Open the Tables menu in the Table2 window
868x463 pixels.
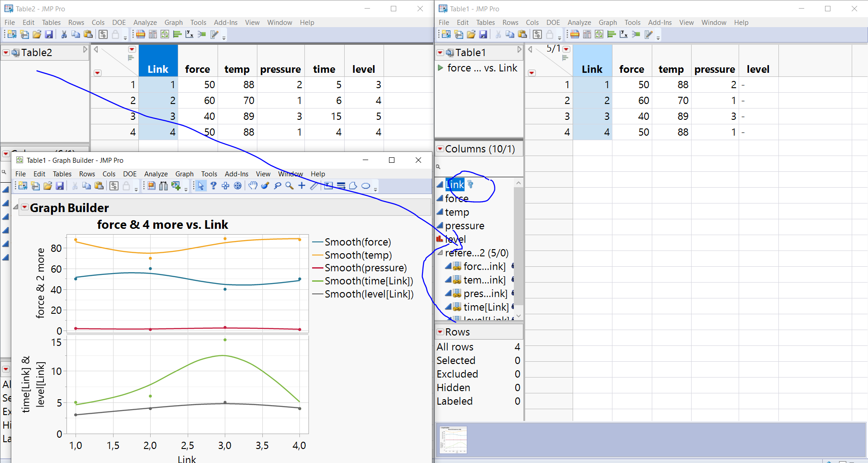click(x=51, y=22)
